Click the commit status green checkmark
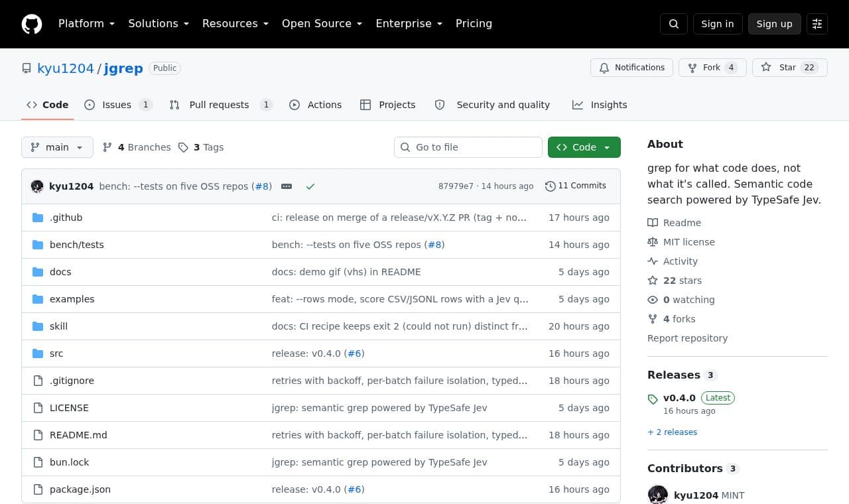The image size is (849, 504). tap(310, 186)
